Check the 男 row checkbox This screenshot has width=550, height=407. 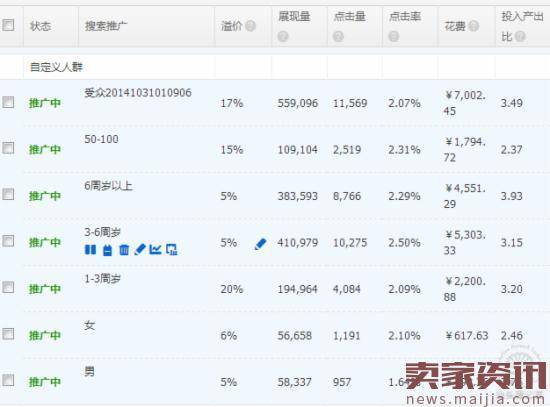click(x=8, y=380)
